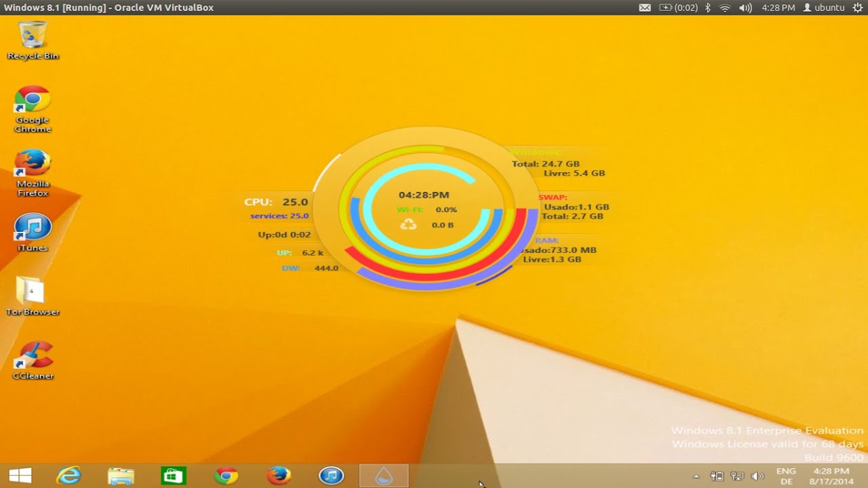Image resolution: width=868 pixels, height=488 pixels.
Task: Open the Recycle Bin desktop icon
Action: tap(33, 41)
